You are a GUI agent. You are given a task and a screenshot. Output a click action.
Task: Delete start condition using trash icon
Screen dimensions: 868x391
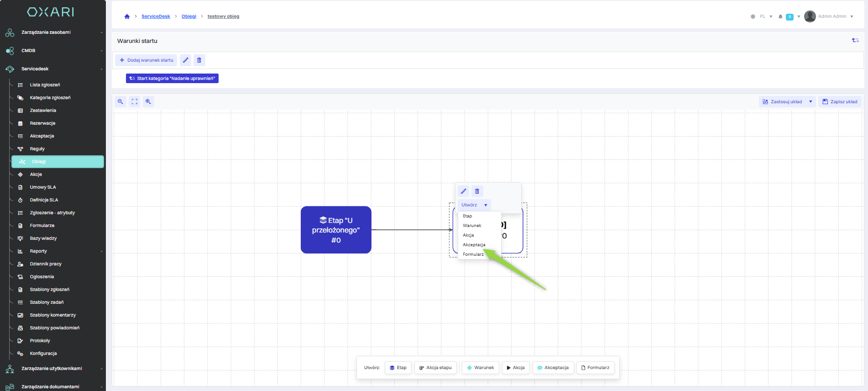[x=199, y=60]
